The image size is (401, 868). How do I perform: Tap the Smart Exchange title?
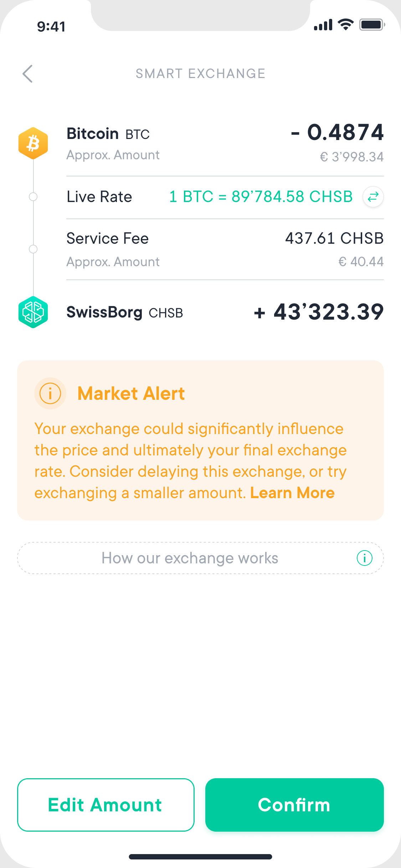(x=200, y=74)
